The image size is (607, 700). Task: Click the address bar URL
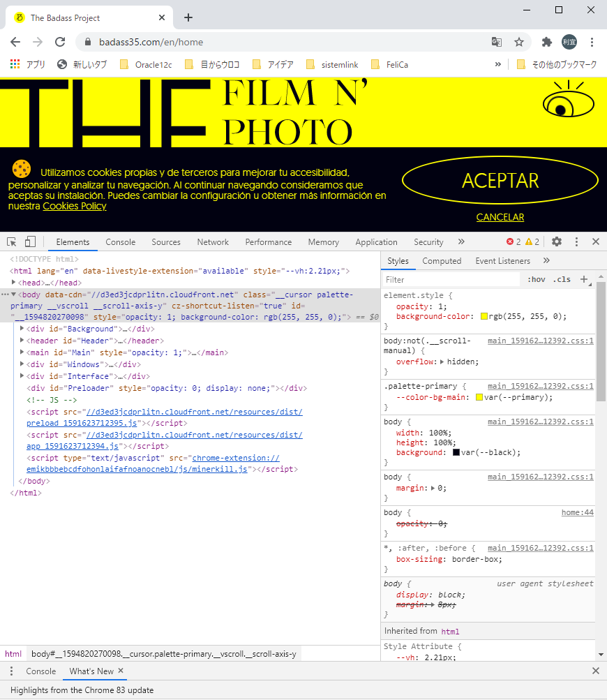tap(151, 42)
